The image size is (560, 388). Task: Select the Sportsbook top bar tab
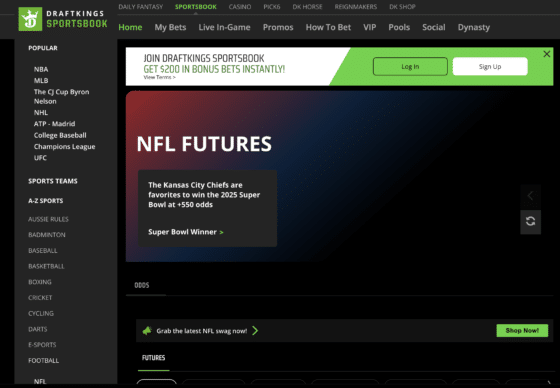[x=196, y=7]
